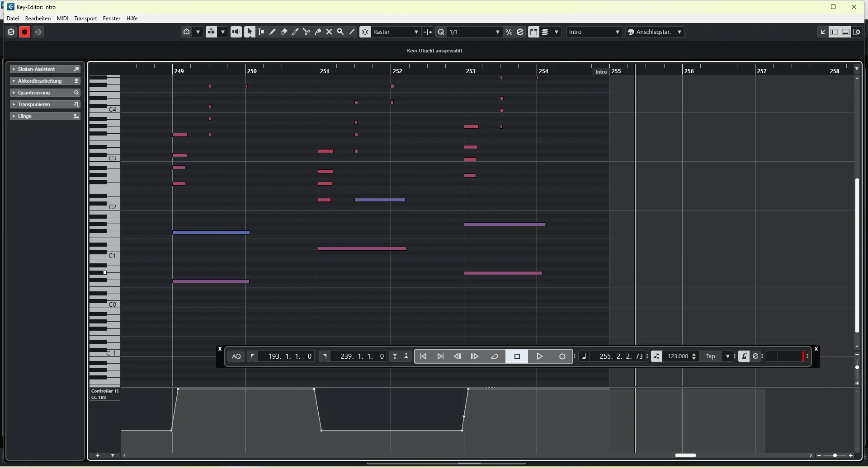Toggle the metronome click in transport

point(744,356)
